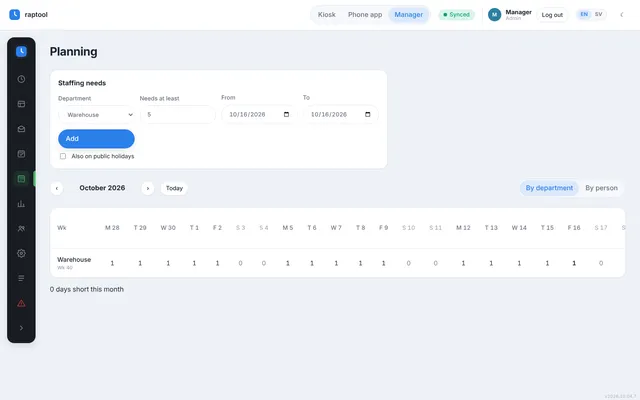Open the calendar picker in the From date field

point(286,114)
